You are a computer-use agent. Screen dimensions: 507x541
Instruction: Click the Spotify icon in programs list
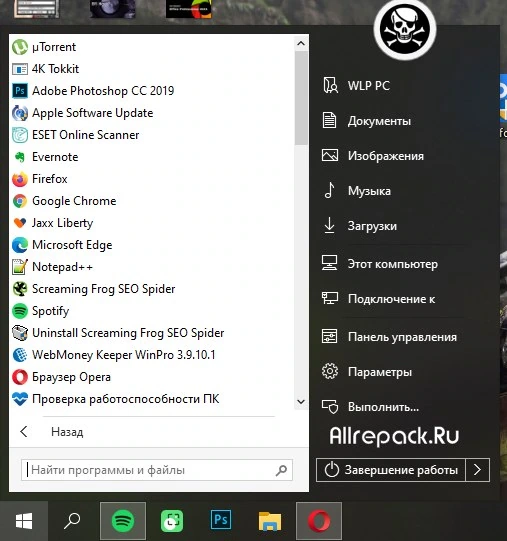[x=20, y=311]
